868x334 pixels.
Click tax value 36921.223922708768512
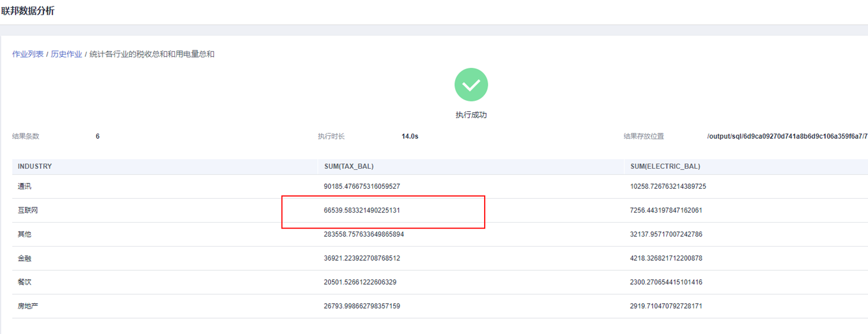(x=362, y=258)
